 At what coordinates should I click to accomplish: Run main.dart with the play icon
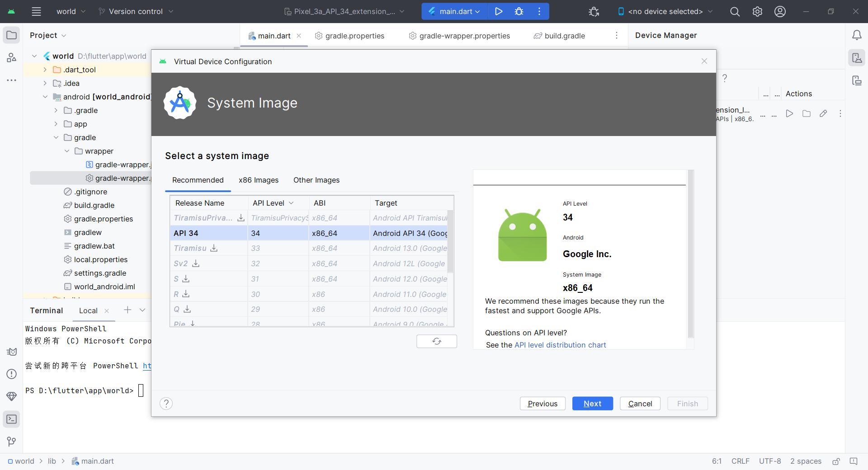499,11
